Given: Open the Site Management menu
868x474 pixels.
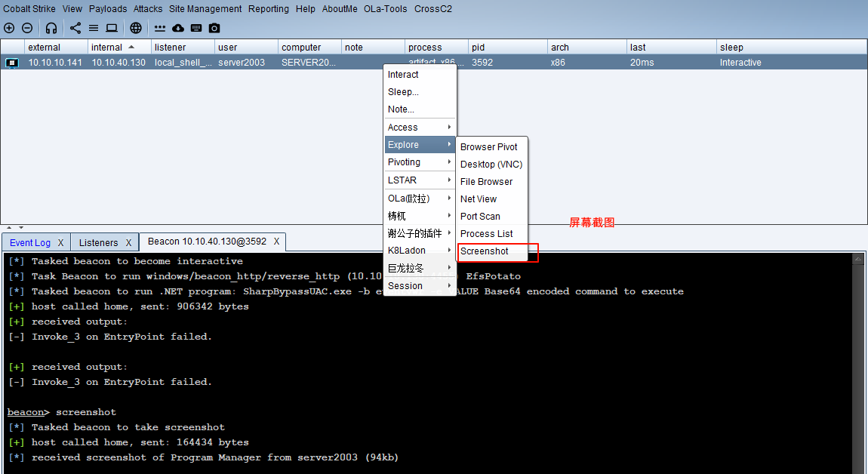Looking at the screenshot, I should (x=205, y=9).
